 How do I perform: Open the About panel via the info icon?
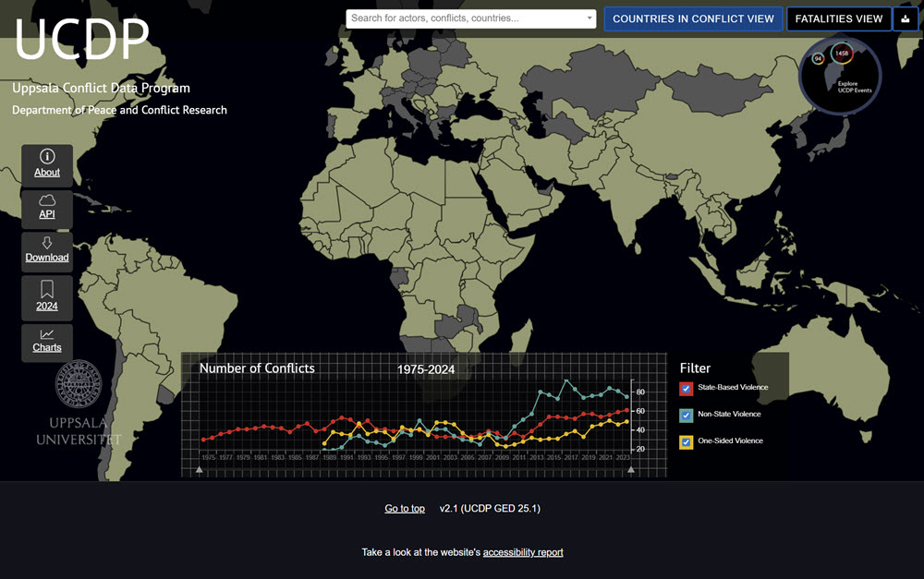pyautogui.click(x=46, y=157)
